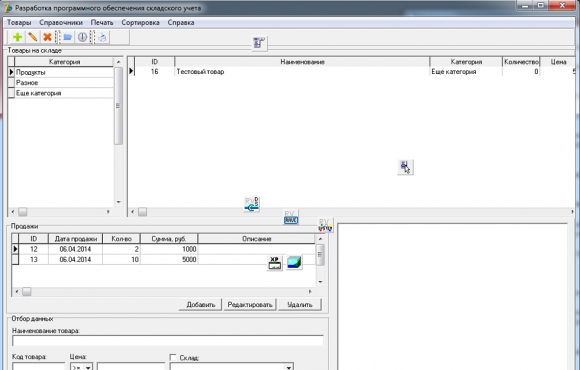Click the green plus add toolbar icon
The image size is (580, 370).
pyautogui.click(x=17, y=37)
